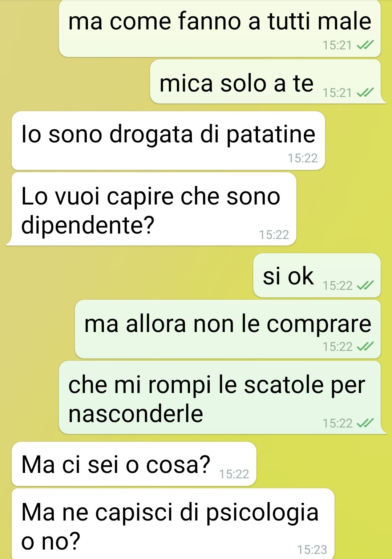Tap 15:23 timestamp on last message
This screenshot has width=392, height=559.
312,550
